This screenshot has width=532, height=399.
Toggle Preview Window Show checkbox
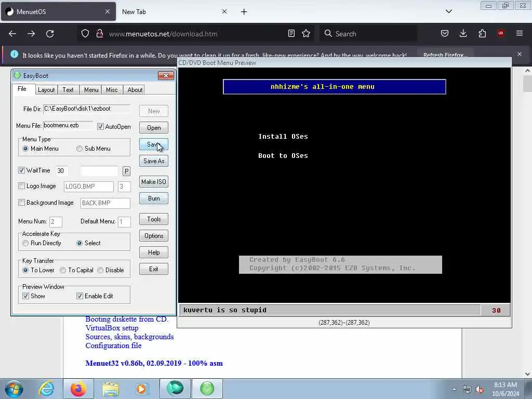25,296
